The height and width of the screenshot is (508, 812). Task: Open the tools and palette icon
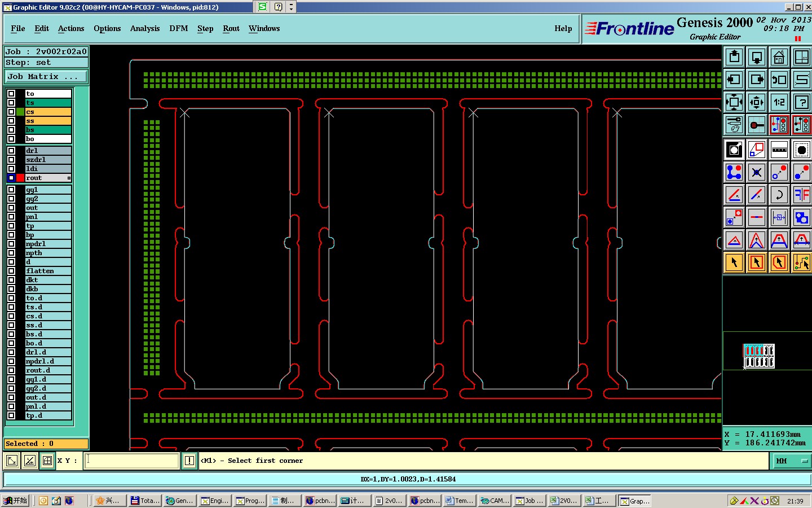tap(734, 125)
